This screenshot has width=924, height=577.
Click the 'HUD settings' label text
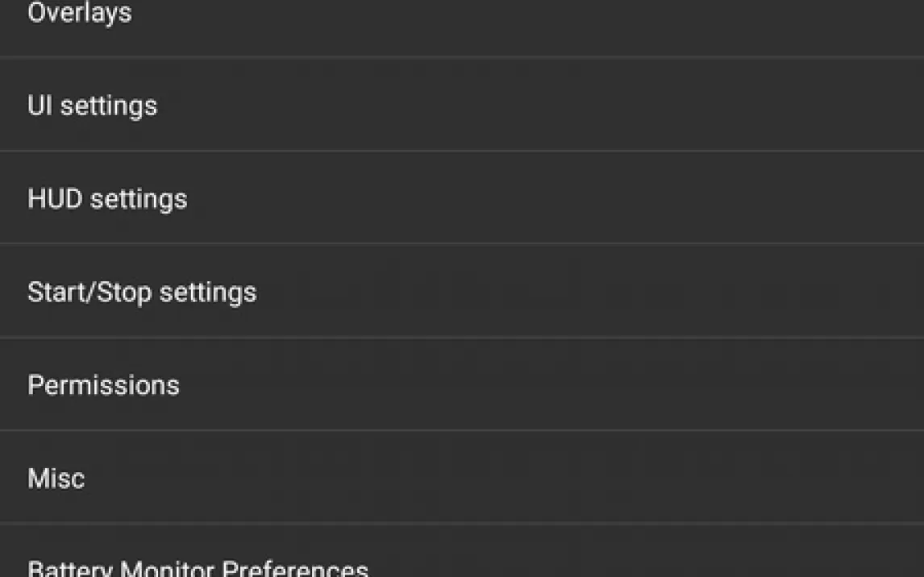tap(107, 199)
